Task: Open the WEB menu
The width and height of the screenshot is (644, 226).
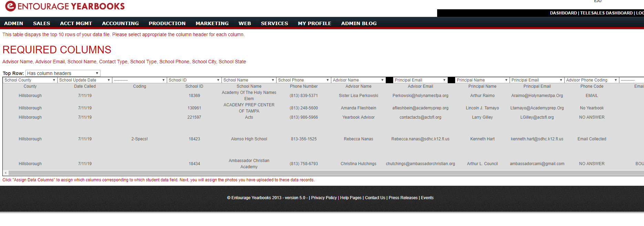Action: [x=245, y=23]
